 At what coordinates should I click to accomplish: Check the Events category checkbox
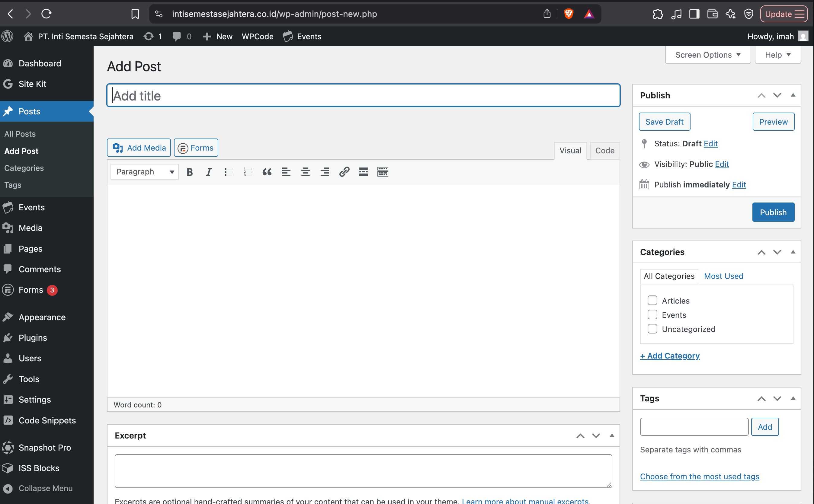tap(652, 315)
